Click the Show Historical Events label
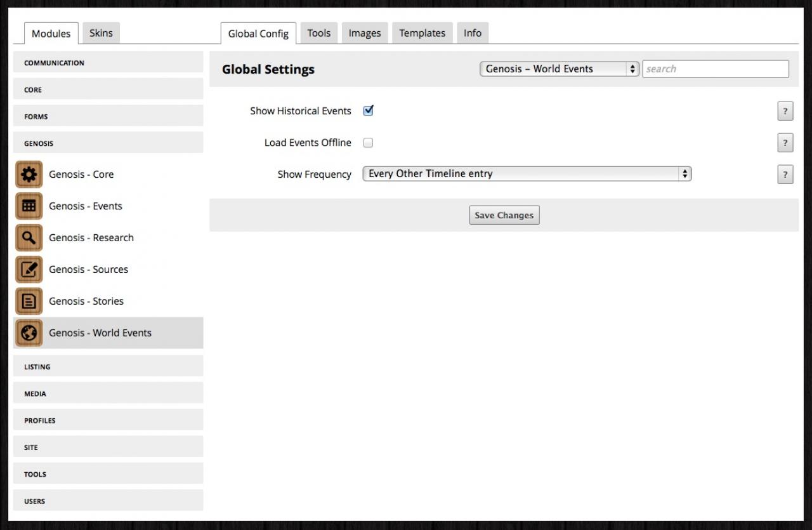812x530 pixels. 301,111
